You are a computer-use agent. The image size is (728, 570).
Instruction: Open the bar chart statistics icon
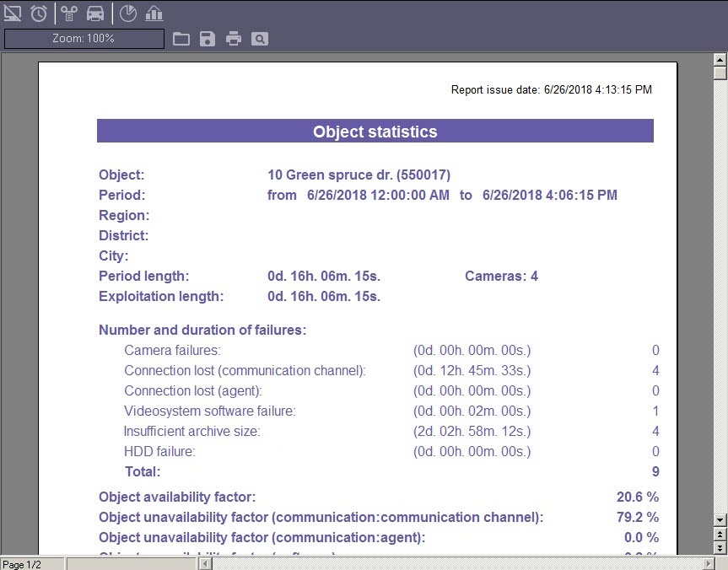click(154, 13)
